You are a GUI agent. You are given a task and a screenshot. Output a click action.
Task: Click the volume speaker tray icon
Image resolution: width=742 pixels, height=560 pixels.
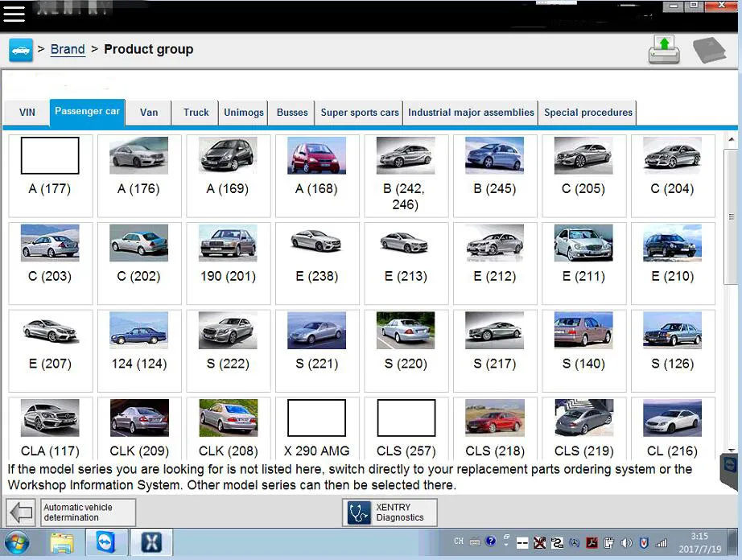(626, 543)
